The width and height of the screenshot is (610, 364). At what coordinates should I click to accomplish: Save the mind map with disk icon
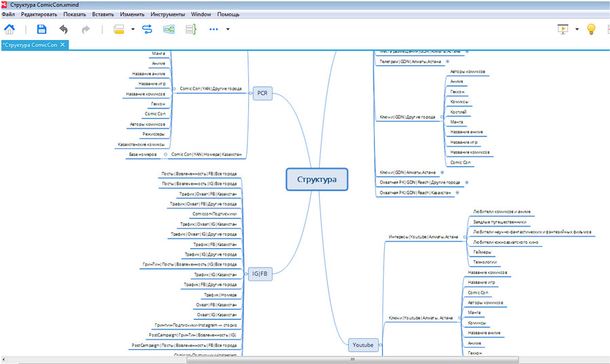(x=41, y=29)
